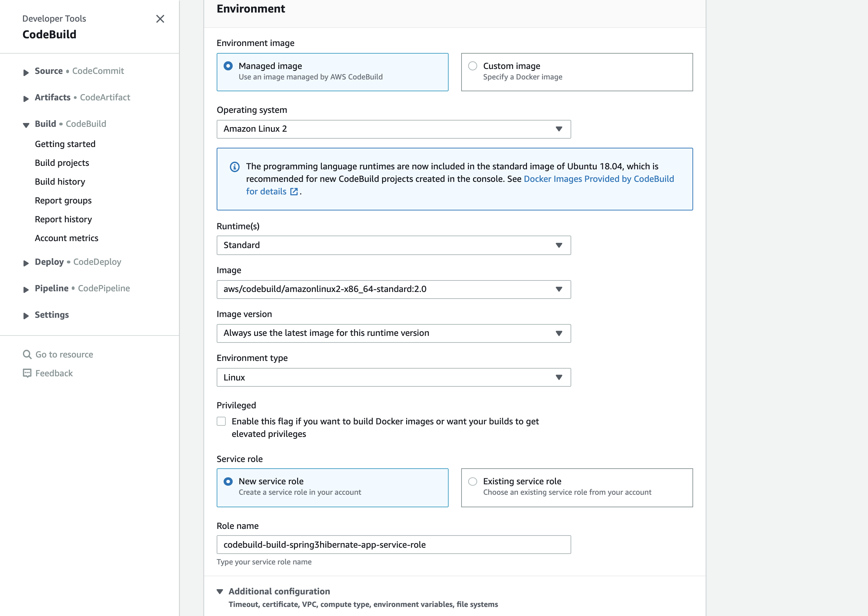Viewport: 868px width, 616px height.
Task: Expand the Source CodeCommit section
Action: [26, 72]
